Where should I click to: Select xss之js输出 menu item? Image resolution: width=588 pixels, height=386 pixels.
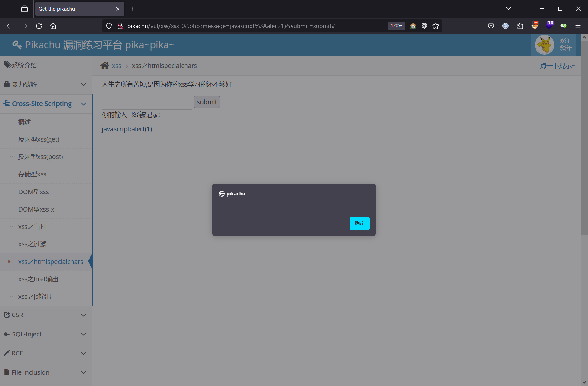(34, 297)
